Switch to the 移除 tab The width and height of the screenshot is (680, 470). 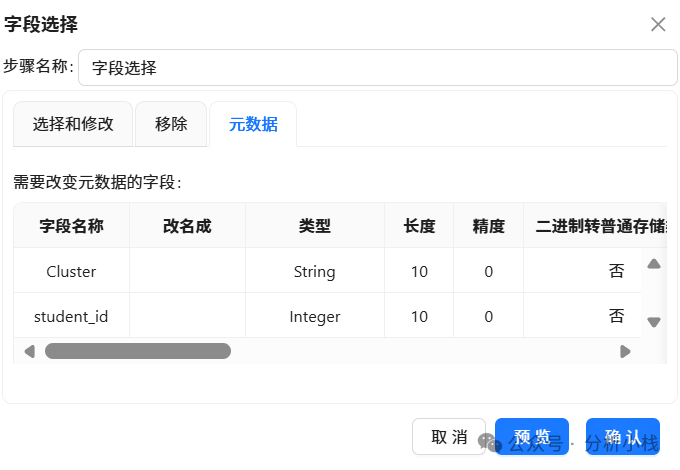(171, 124)
